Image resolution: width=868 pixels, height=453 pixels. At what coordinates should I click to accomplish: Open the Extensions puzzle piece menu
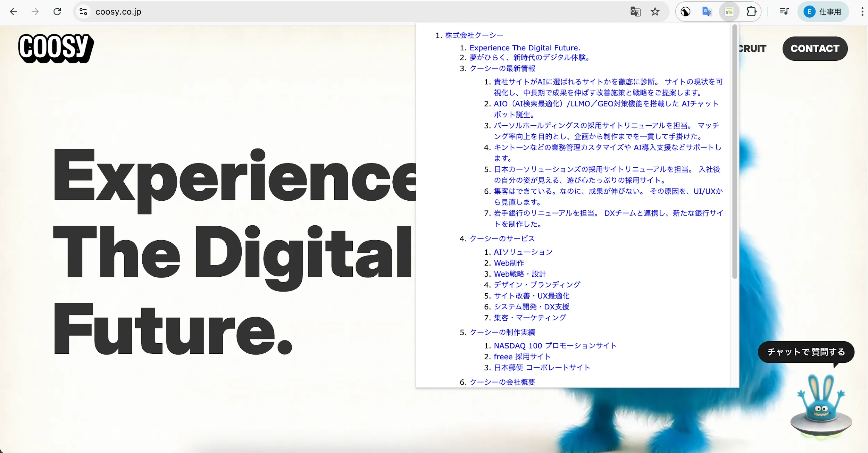click(751, 11)
